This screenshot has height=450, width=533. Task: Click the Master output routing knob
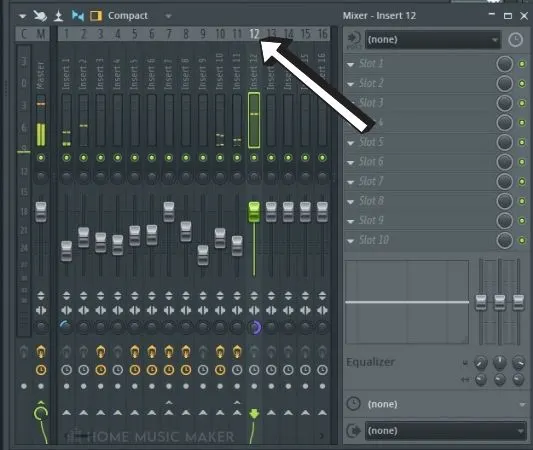click(x=41, y=413)
